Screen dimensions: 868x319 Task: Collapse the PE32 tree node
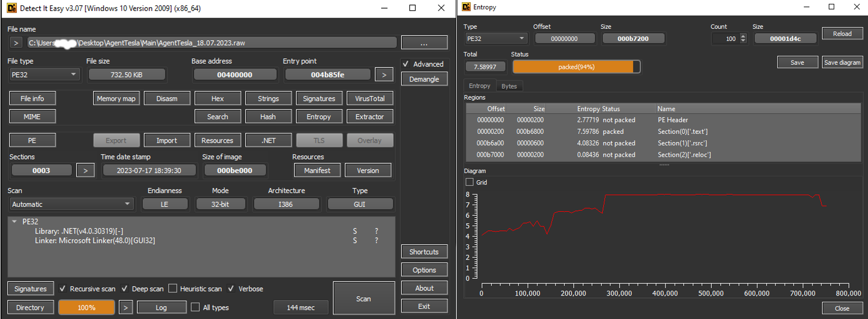pyautogui.click(x=15, y=222)
